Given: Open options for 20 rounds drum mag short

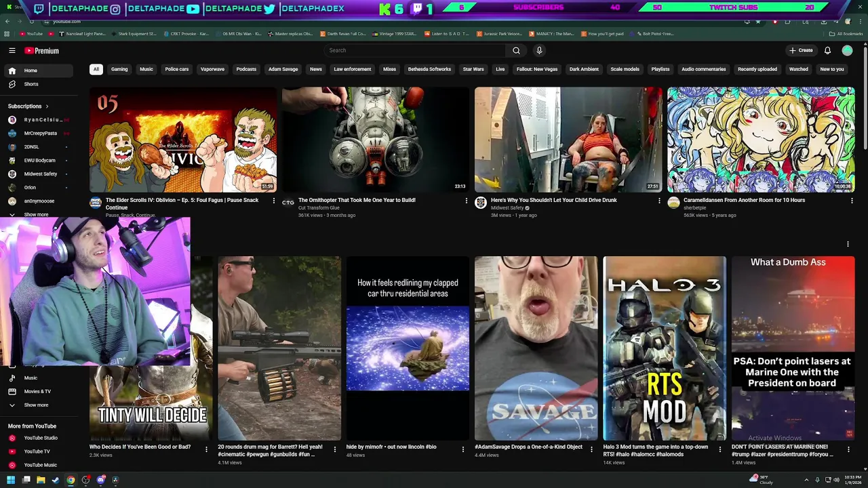Looking at the screenshot, I should [335, 449].
